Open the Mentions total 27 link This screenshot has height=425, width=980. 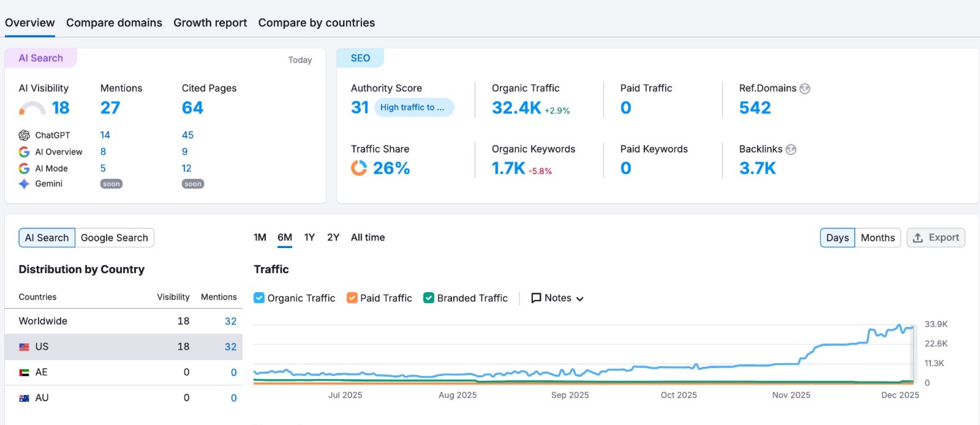(110, 108)
